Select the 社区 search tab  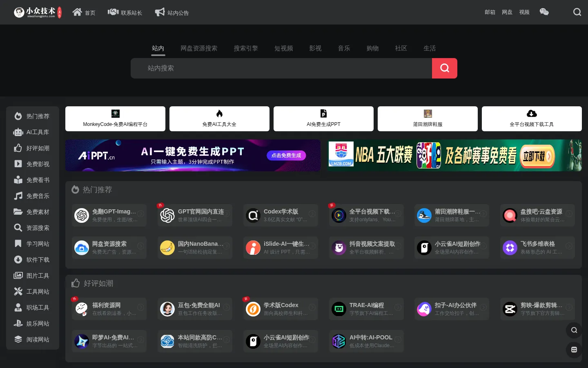(401, 48)
